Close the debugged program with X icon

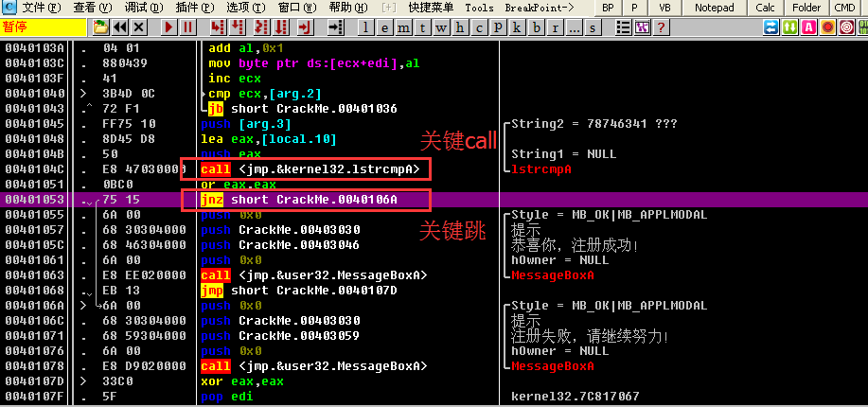click(139, 27)
